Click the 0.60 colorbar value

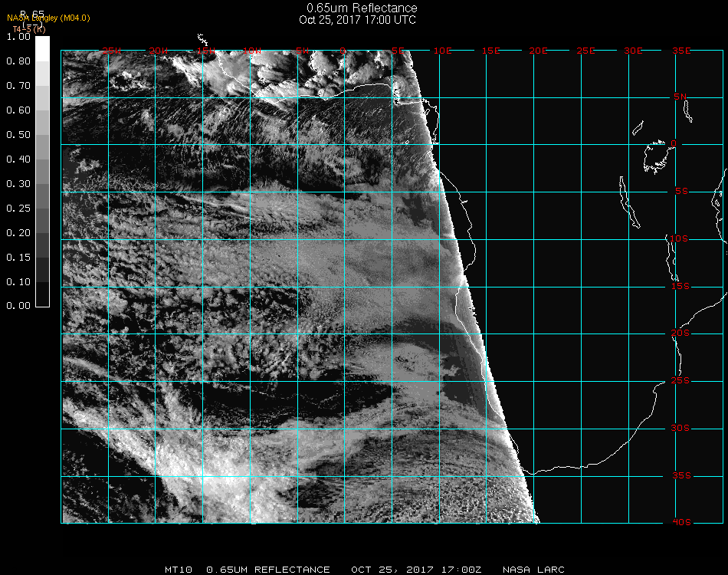(x=18, y=110)
